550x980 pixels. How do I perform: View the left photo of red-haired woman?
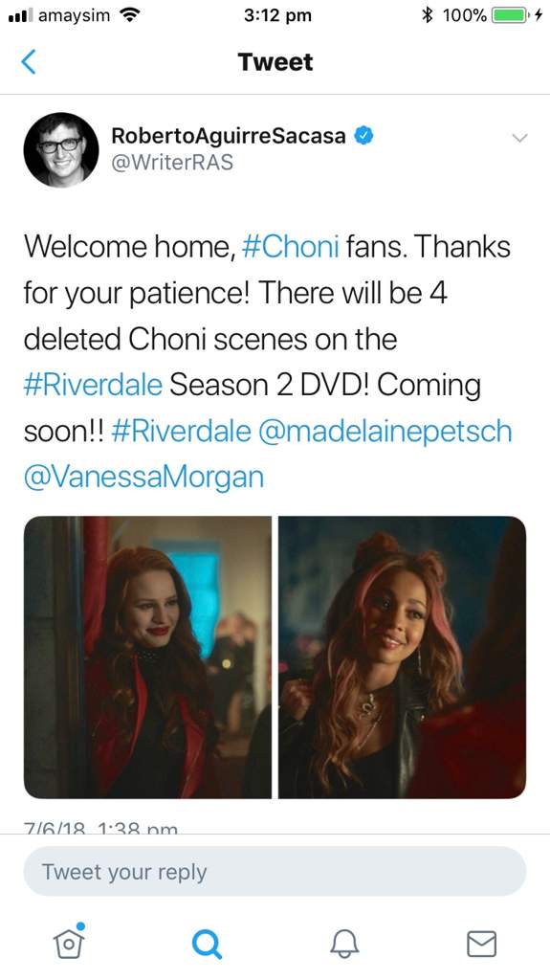148,657
